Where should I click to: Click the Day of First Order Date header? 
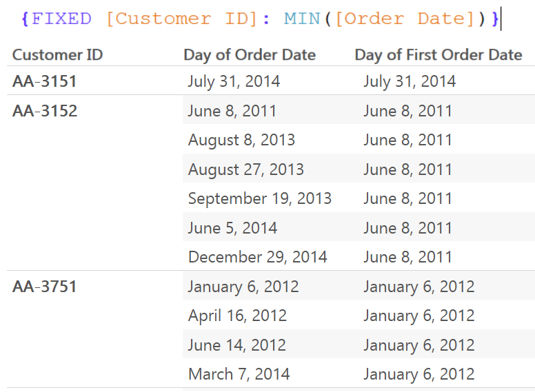[x=438, y=55]
